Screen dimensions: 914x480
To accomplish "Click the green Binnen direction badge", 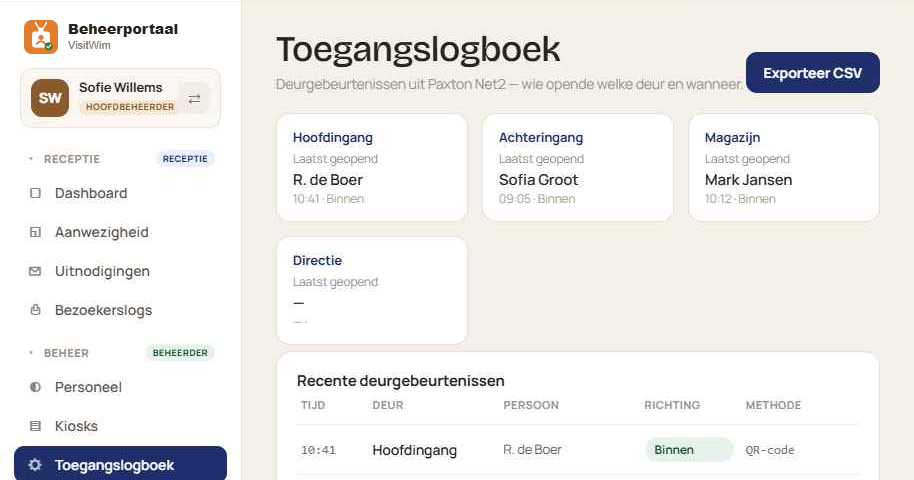I will (x=689, y=450).
